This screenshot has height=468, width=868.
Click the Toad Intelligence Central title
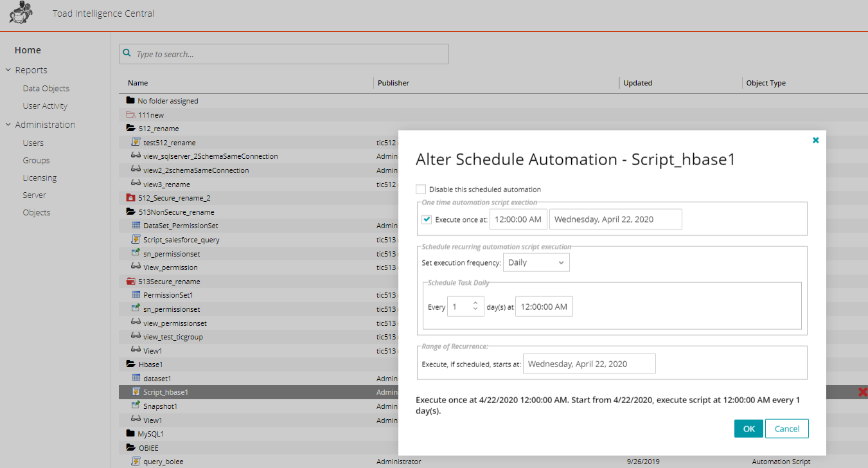click(103, 14)
